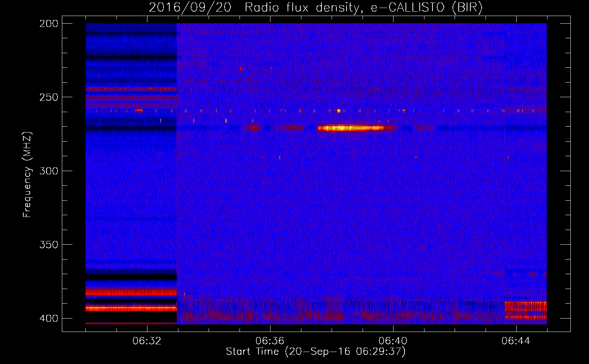589x364 pixels.
Task: Click the "Start Time (20-Sep-16 06:29:37)" label
Action: [x=316, y=352]
